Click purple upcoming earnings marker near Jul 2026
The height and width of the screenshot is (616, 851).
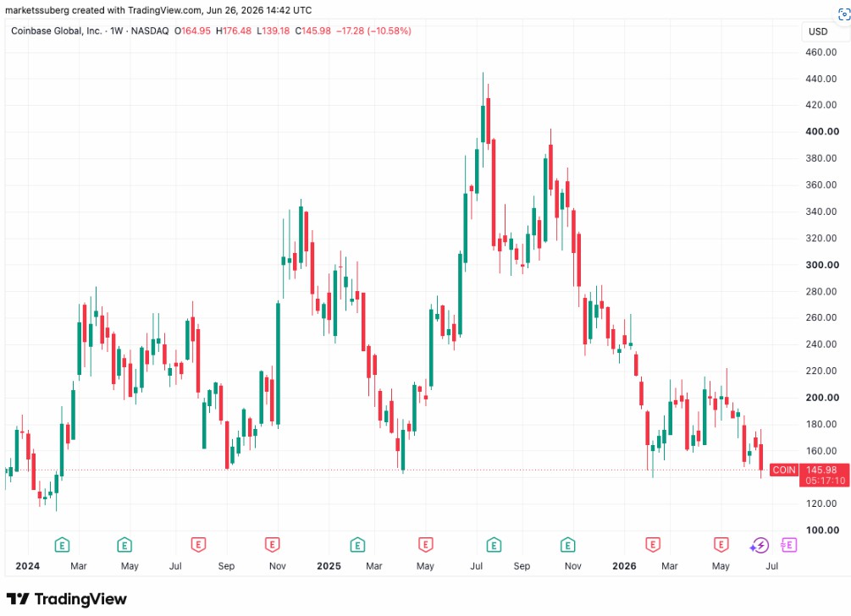788,544
